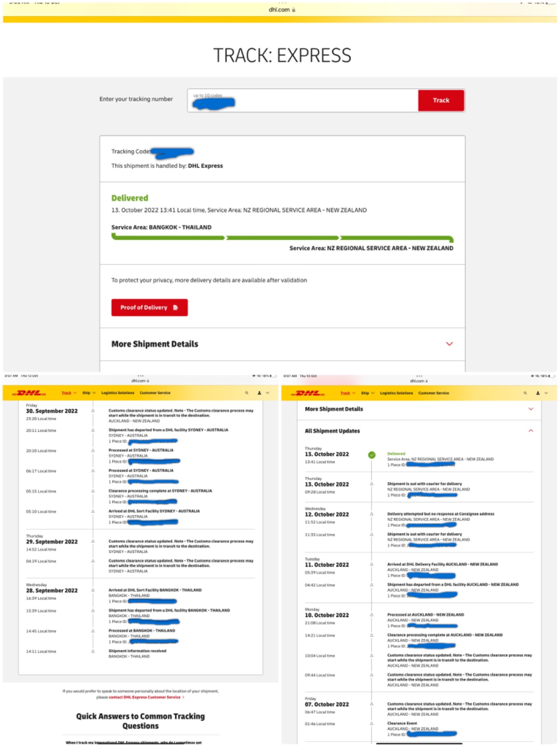The width and height of the screenshot is (560, 747).
Task: Expand More Shipment Details on delivered summary page
Action: point(282,344)
